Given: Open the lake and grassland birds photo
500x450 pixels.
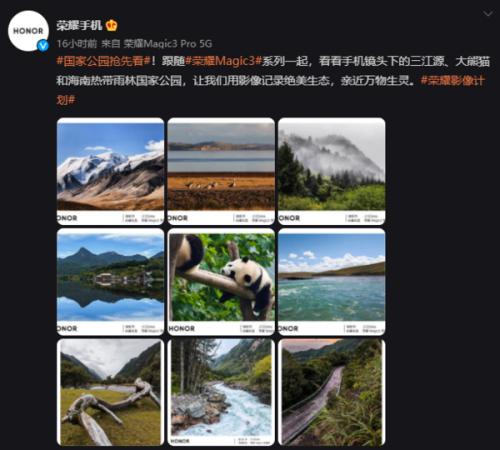Looking at the screenshot, I should click(221, 171).
